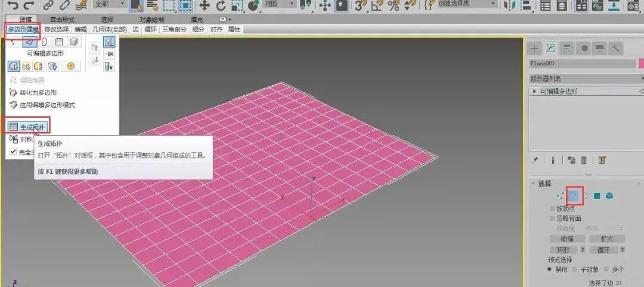The image size is (644, 287).
Task: Toggle the 3D Snaps button
Action: pos(361,5)
